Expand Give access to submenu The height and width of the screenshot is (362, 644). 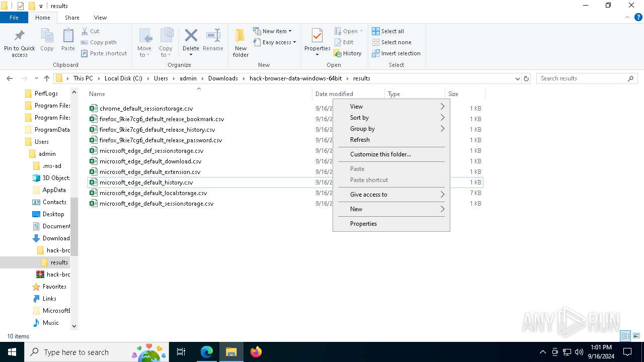391,195
